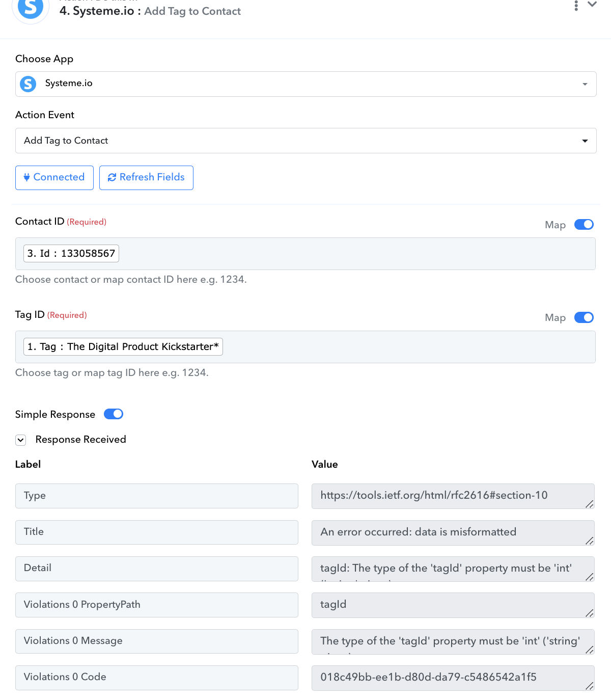The width and height of the screenshot is (611, 700).
Task: Click the Contact ID mapped value field
Action: [305, 254]
